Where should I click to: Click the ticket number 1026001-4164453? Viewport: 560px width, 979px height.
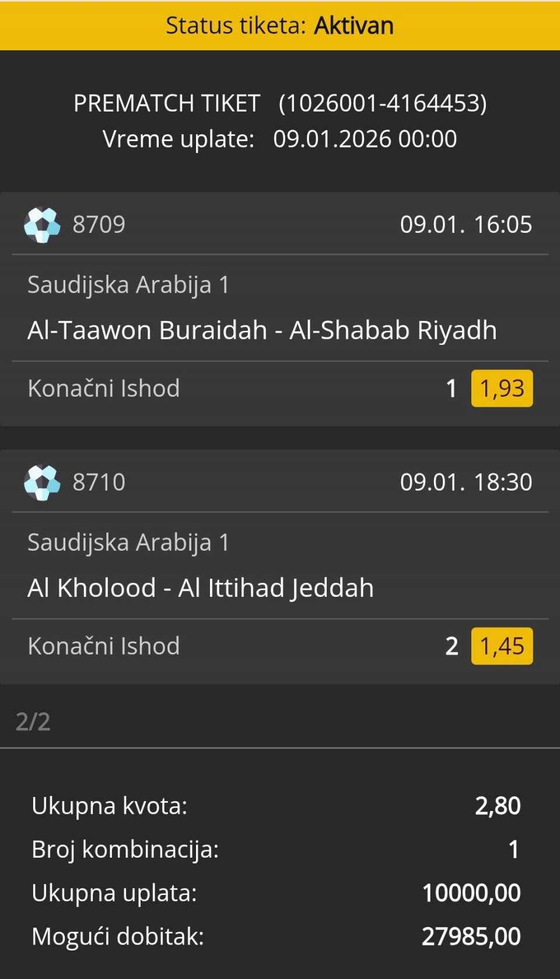[383, 103]
